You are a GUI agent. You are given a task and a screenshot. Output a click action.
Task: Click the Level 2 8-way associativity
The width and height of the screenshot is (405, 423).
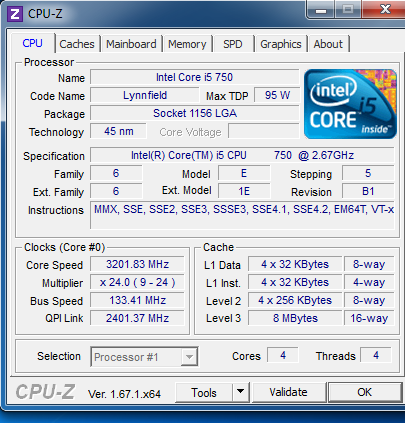click(369, 300)
